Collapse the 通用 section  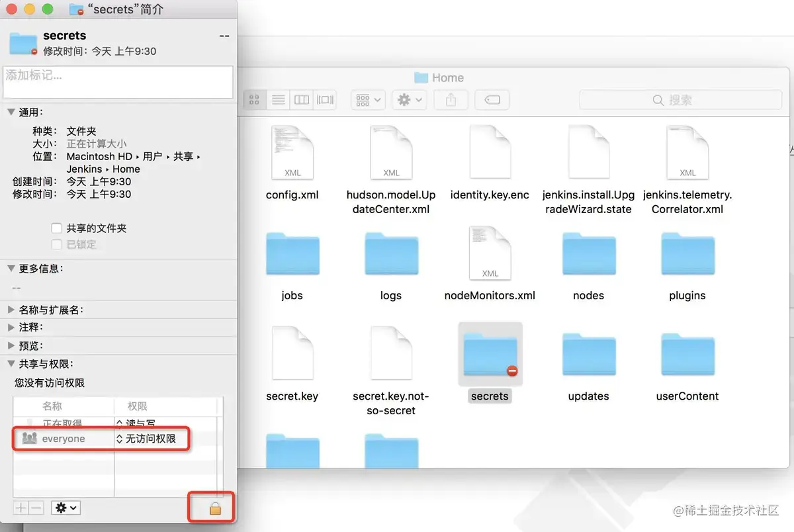[11, 112]
